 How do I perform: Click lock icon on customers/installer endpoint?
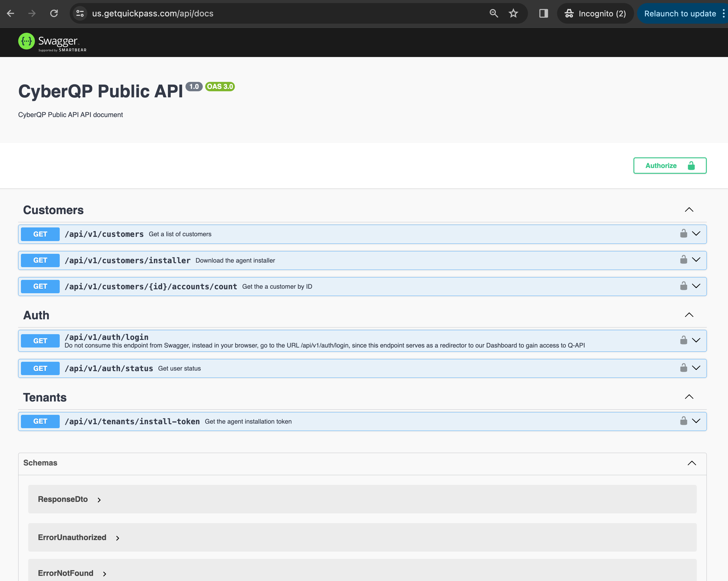click(683, 260)
